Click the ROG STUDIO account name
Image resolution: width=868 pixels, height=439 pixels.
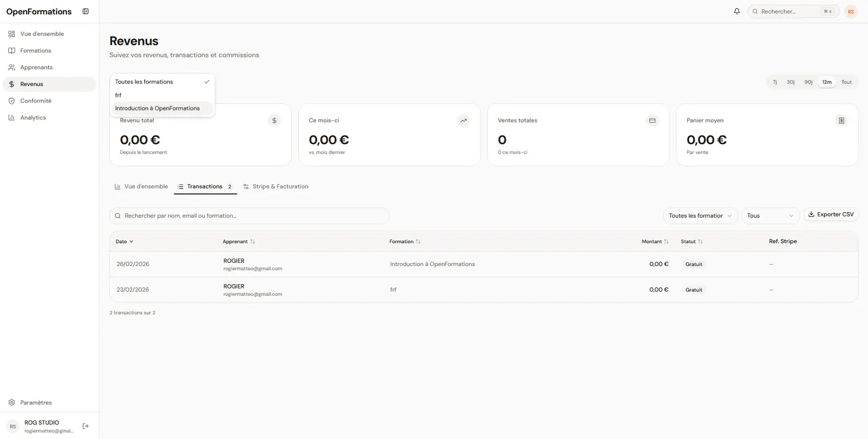(x=42, y=422)
